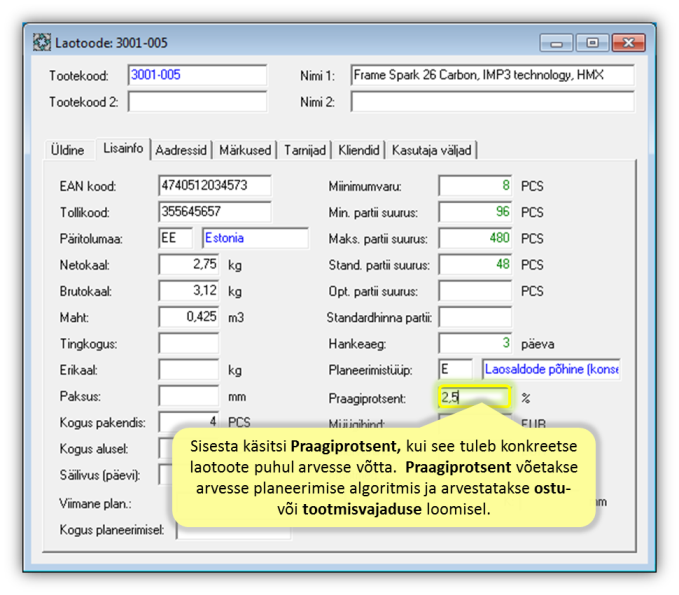The height and width of the screenshot is (595, 679).
Task: Open the Aadressid tab
Action: (x=181, y=150)
